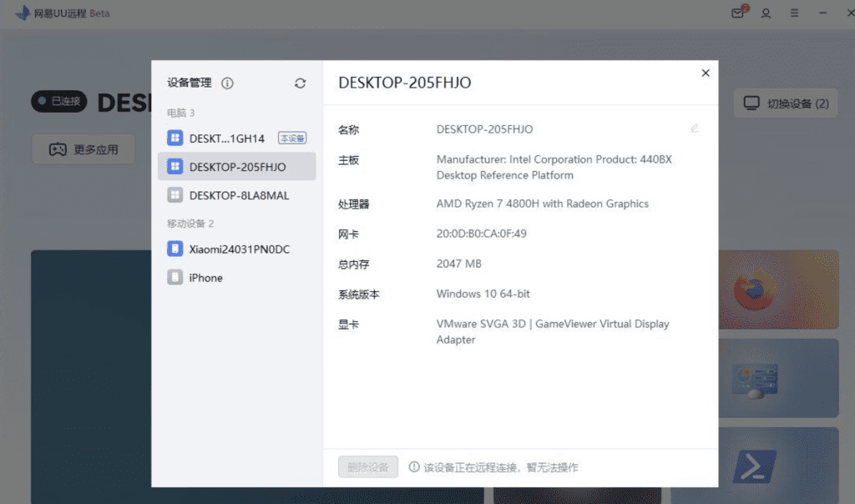Click the Windows icon beside DESKTOP-205FHJO
855x504 pixels.
point(175,166)
